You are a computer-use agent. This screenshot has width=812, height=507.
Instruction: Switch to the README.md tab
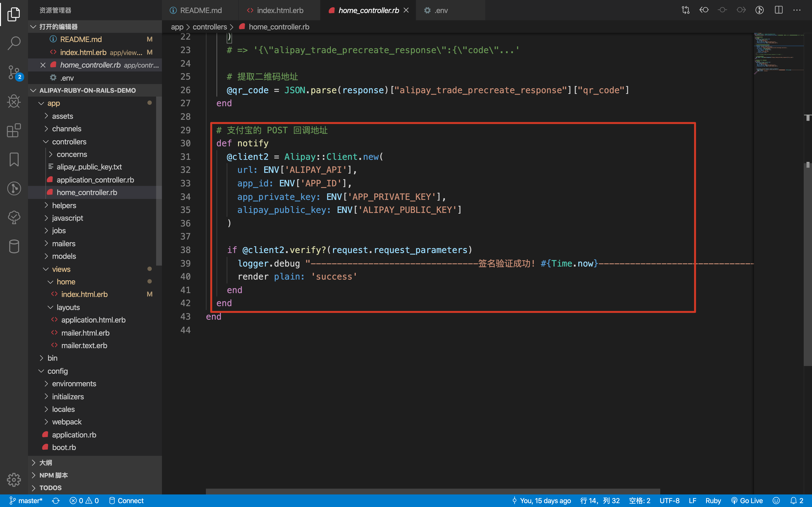tap(201, 10)
